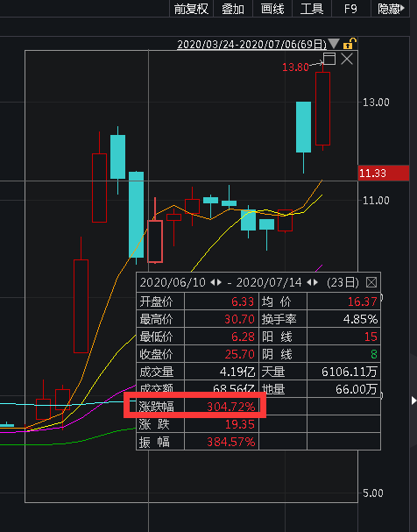Click the 开盘价 value 6.33
The image size is (417, 532).
tap(243, 301)
